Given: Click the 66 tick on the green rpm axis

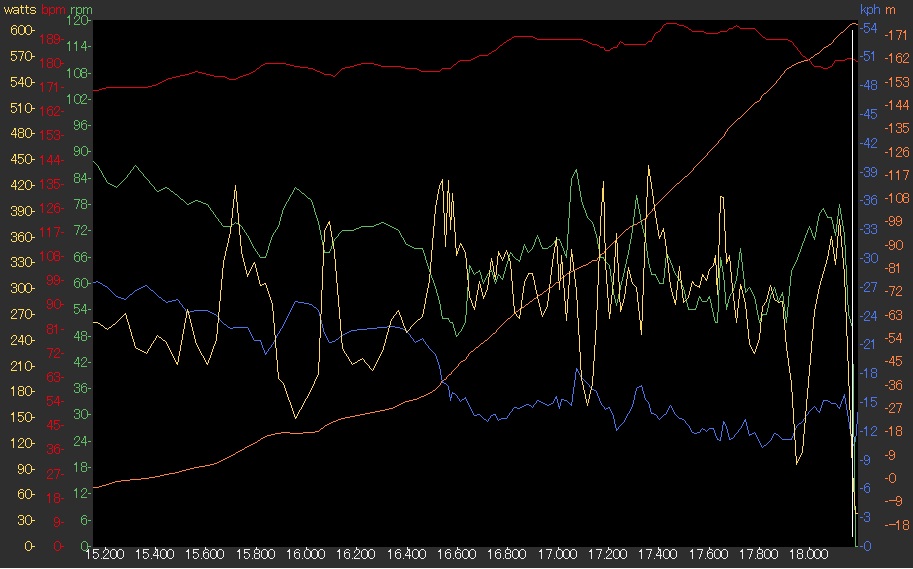Looking at the screenshot, I should pyautogui.click(x=82, y=257).
